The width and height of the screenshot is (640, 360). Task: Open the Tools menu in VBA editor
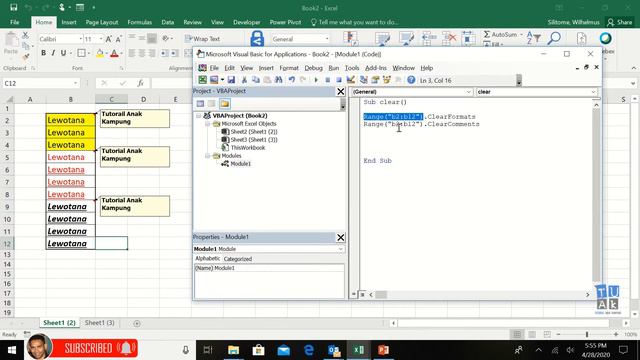[352, 68]
